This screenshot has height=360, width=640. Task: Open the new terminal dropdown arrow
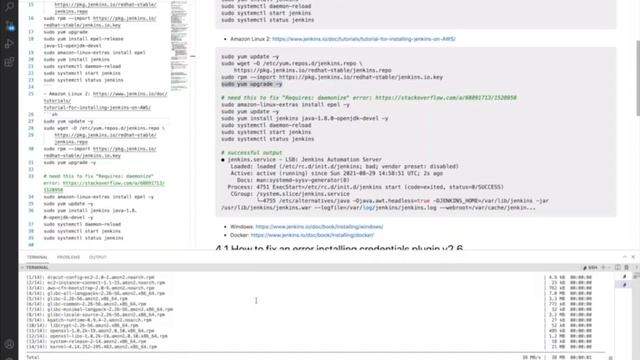pyautogui.click(x=609, y=267)
